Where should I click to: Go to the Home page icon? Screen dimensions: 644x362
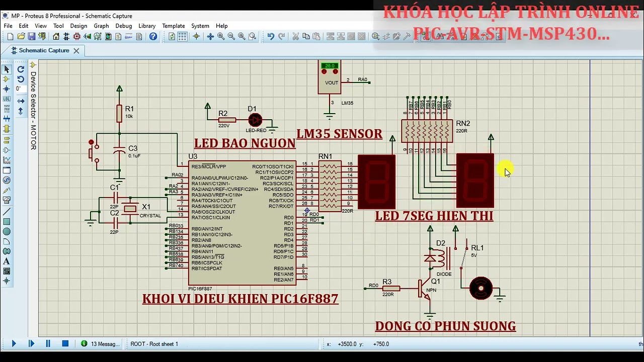click(56, 36)
